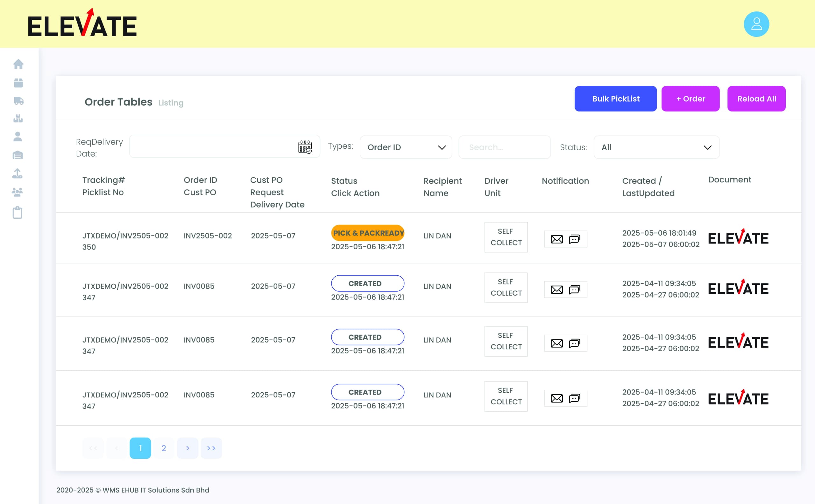Click the Bulk PickList button

click(615, 99)
